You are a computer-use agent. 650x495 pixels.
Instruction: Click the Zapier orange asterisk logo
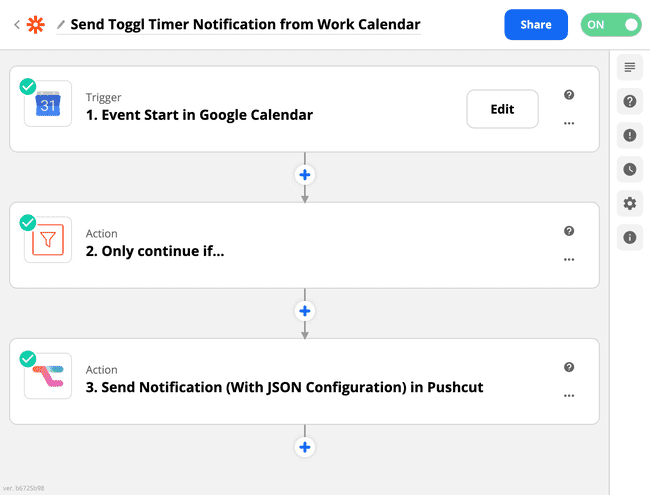[35, 25]
